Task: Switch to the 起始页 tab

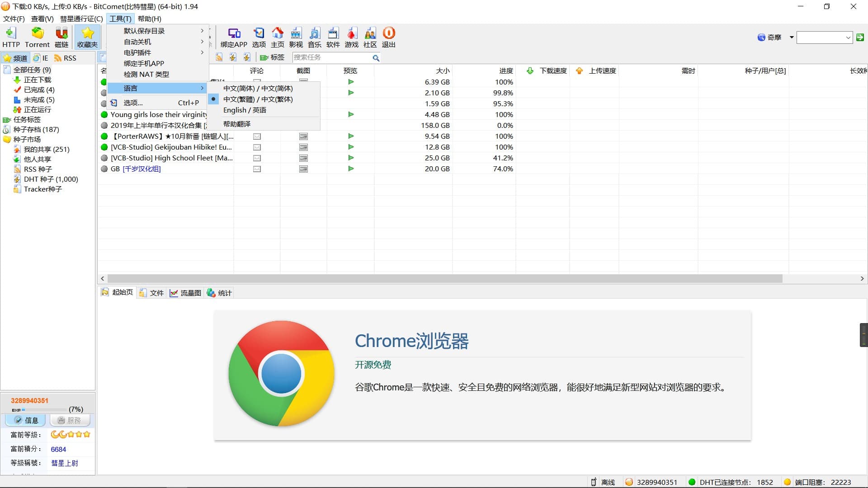Action: (x=117, y=292)
